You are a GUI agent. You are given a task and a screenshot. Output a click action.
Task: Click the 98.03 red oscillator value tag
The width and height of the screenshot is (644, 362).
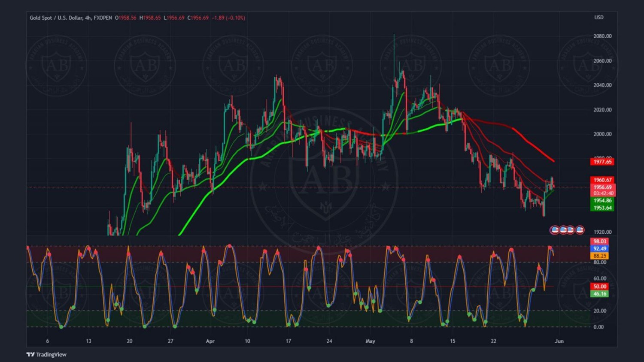(x=599, y=241)
